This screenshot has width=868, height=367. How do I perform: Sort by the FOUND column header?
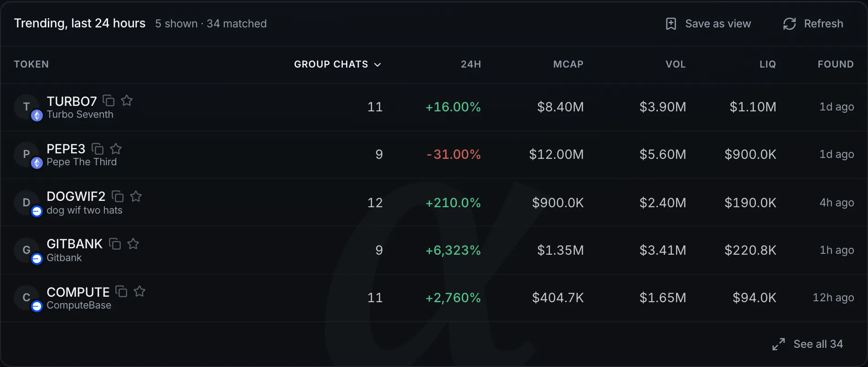point(836,64)
